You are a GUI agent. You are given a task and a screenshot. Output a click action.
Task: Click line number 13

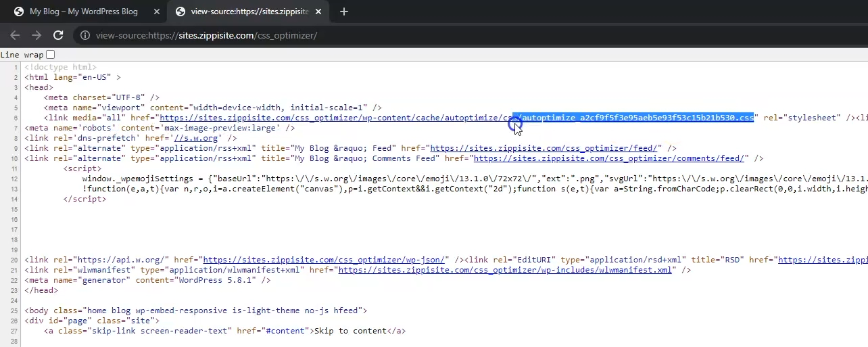[14, 189]
